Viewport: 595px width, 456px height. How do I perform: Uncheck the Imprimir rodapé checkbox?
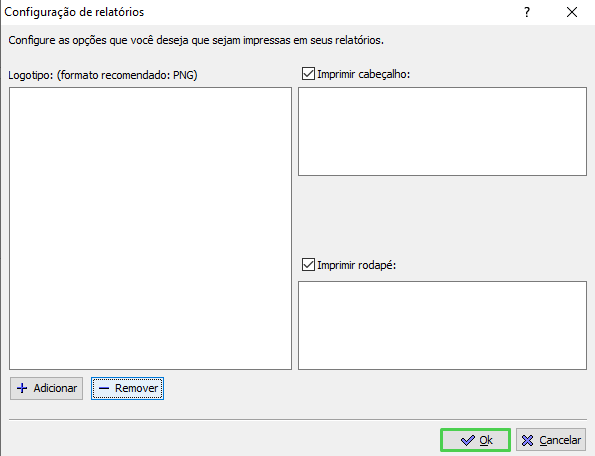coord(308,265)
